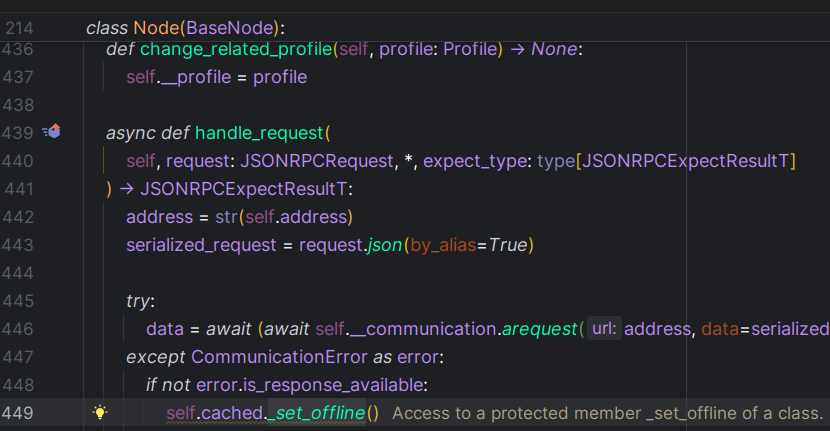
Task: Click the _set_offline method call
Action: 316,413
